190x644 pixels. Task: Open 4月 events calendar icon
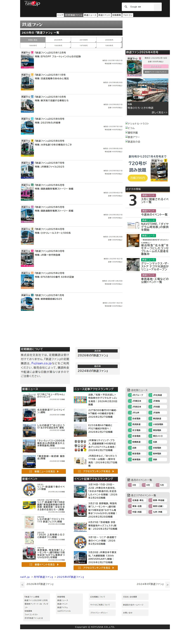143,485
